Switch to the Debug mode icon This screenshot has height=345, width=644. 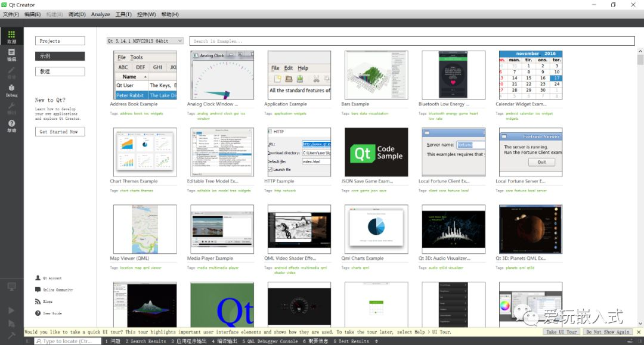point(11,90)
